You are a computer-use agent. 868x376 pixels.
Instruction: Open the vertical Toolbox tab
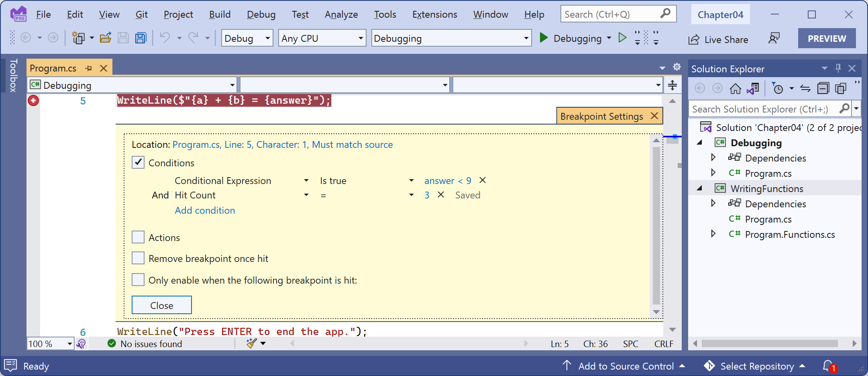[13, 75]
